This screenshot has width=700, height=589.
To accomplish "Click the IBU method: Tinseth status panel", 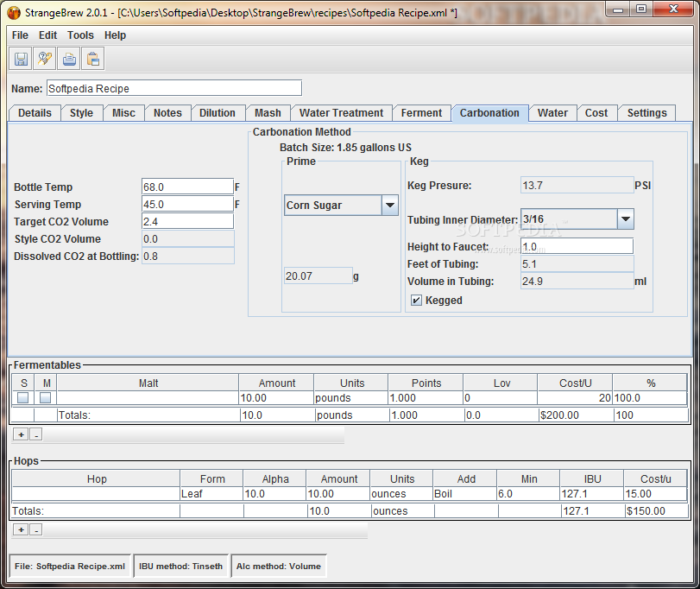I will 180,567.
